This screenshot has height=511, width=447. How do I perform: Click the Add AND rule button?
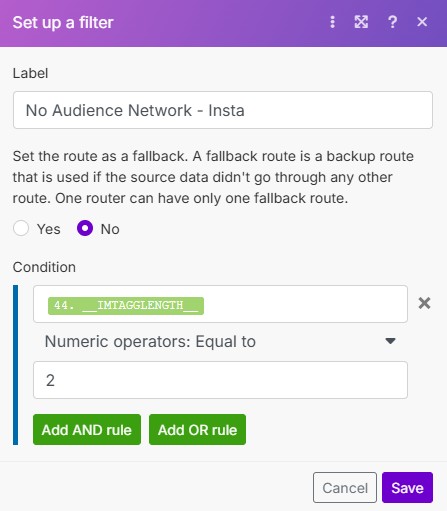(87, 430)
